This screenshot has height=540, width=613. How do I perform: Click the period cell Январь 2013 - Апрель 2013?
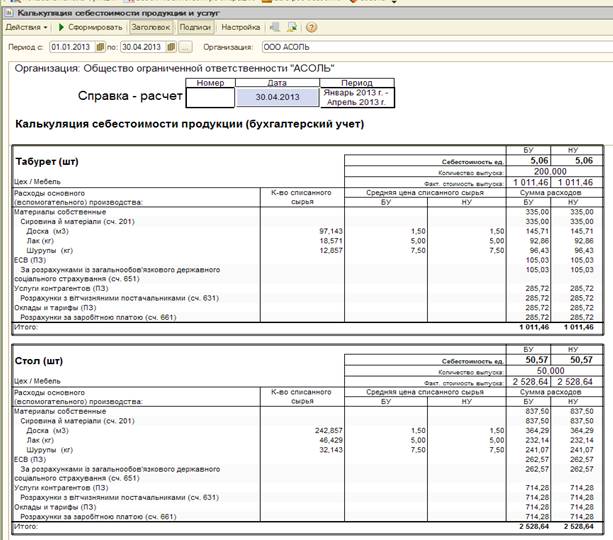click(357, 97)
